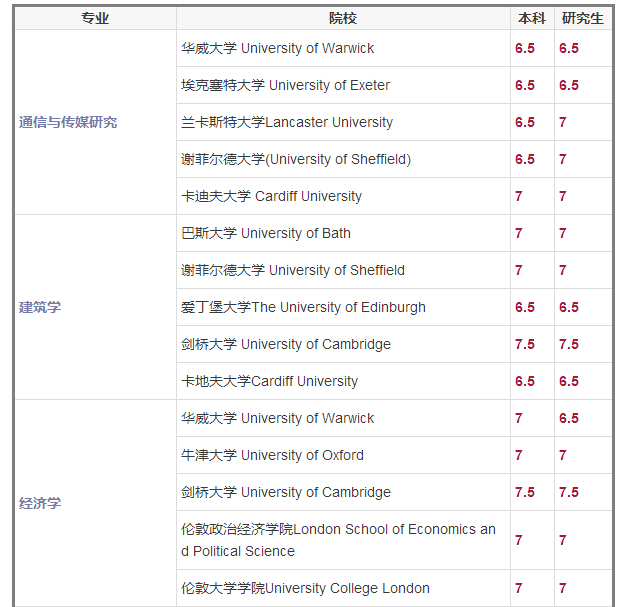Click 卡迪夫大学 Cardiff University undergraduate score 7
Screen dimensions: 625x607
click(519, 196)
